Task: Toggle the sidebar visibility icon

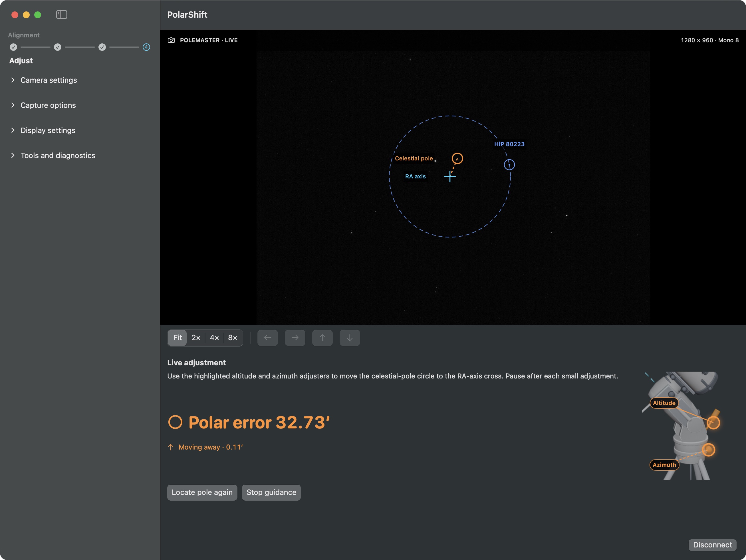Action: [62, 15]
